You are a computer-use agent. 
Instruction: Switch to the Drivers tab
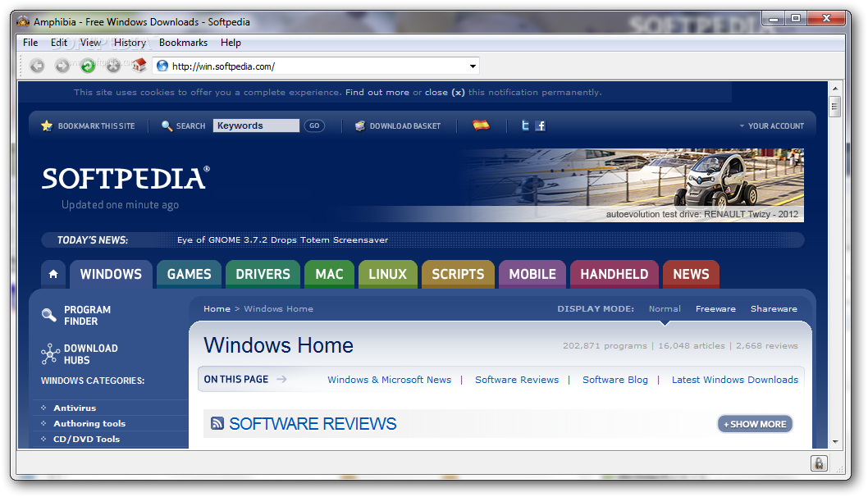[263, 274]
